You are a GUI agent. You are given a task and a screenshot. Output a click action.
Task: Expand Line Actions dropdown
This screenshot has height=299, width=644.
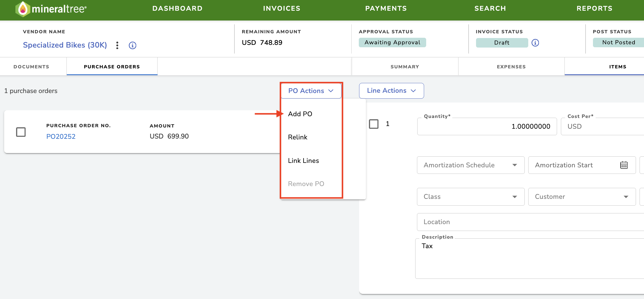tap(391, 91)
